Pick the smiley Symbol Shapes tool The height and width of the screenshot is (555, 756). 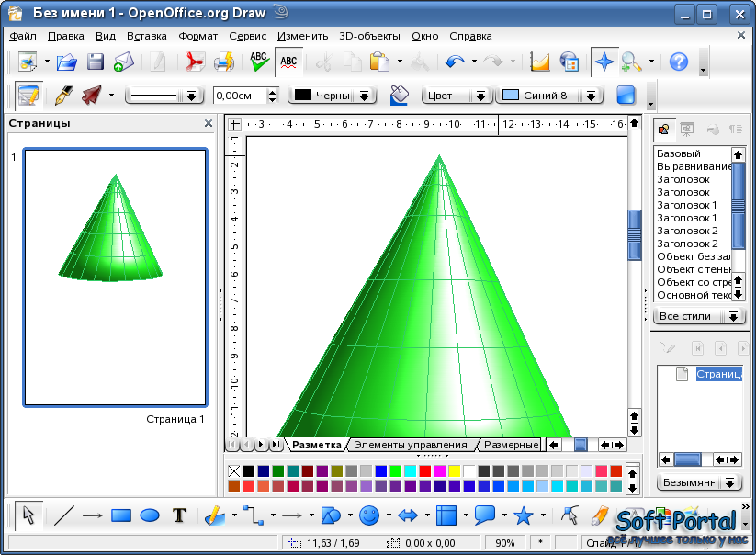(369, 515)
